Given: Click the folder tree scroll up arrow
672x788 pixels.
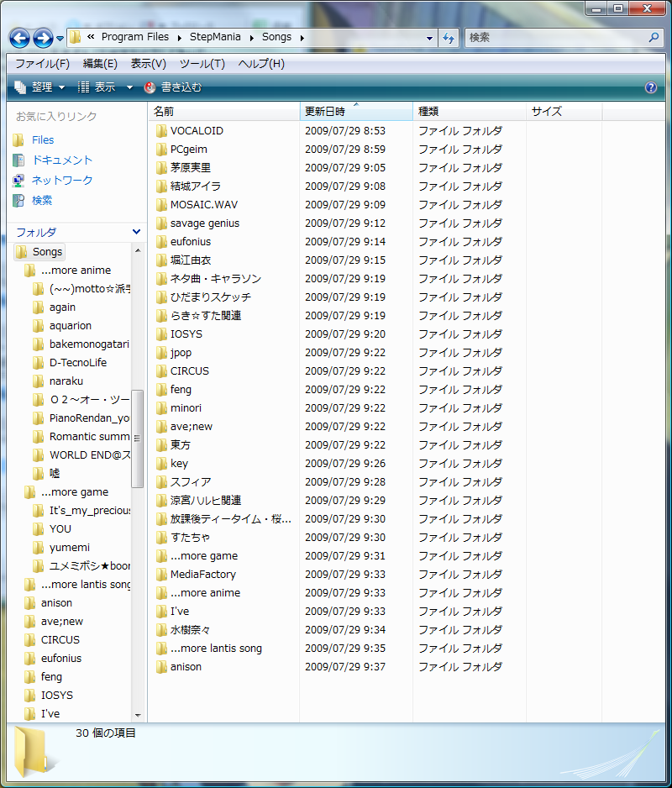Looking at the screenshot, I should [x=138, y=250].
